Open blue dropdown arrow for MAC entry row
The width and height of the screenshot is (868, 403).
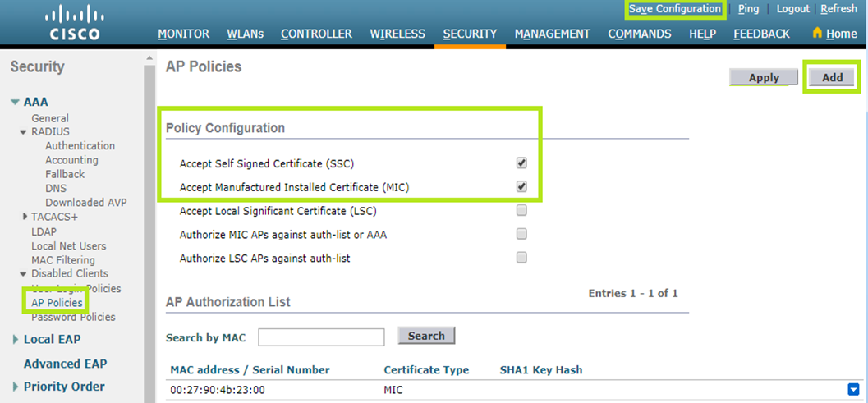[853, 390]
